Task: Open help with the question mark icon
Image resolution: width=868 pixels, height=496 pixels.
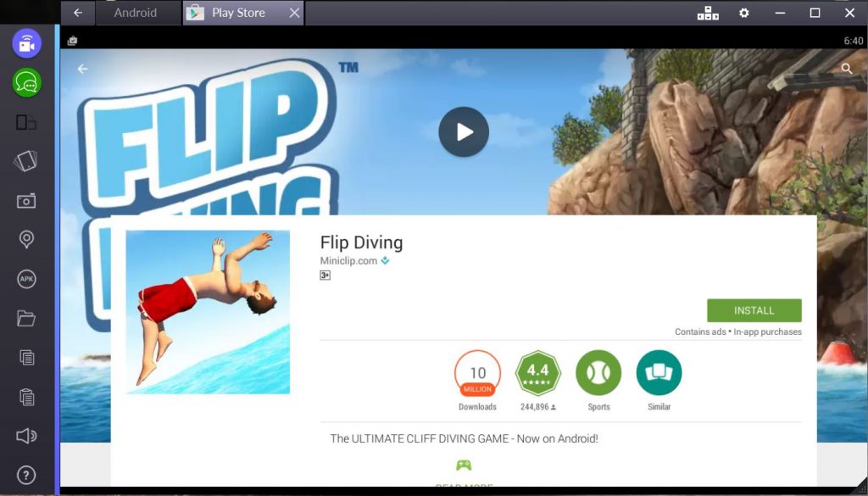Action: pos(26,473)
